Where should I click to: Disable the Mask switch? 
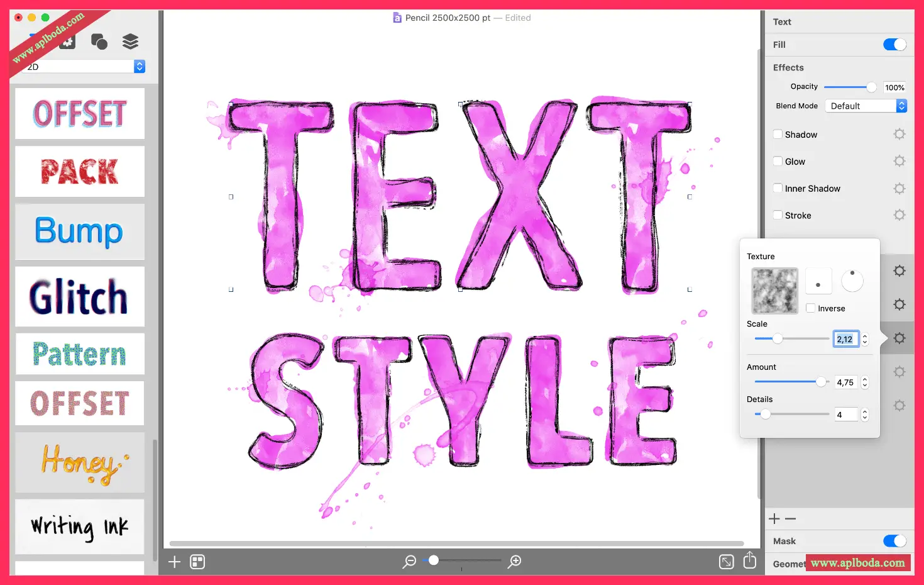tap(894, 541)
